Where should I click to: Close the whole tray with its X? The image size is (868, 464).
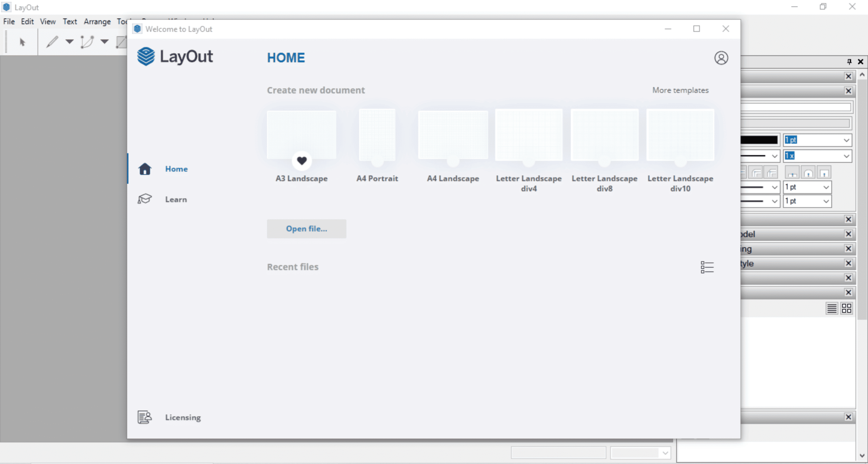(x=861, y=61)
